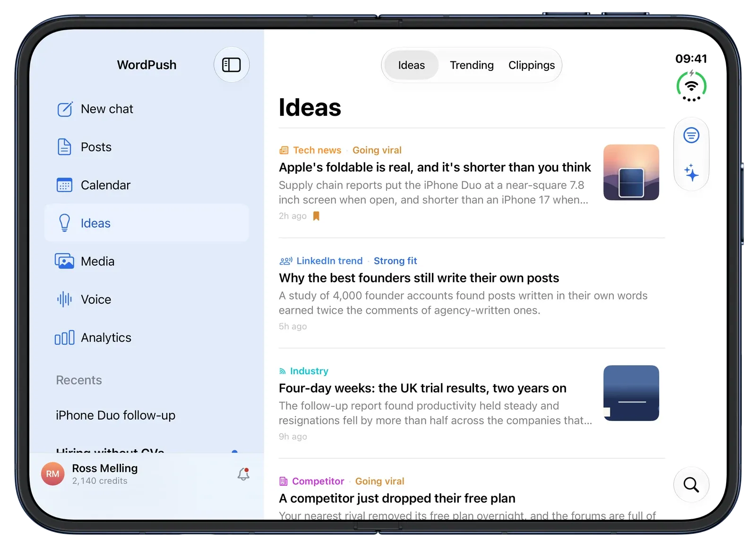The image size is (756, 549).
Task: Click the Ideas lightbulb icon
Action: click(64, 223)
